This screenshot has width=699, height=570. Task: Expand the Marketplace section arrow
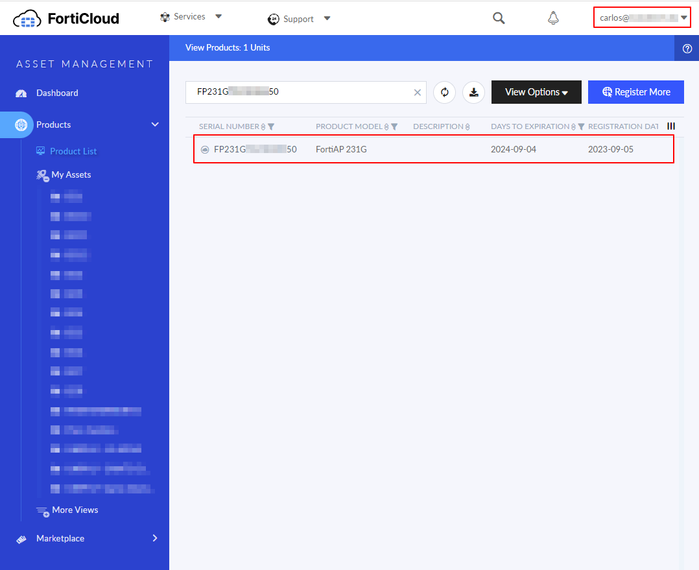pos(155,538)
